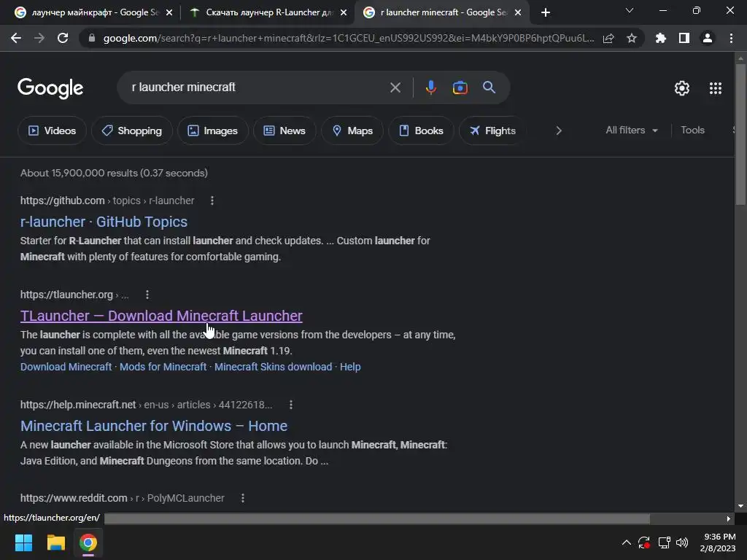
Task: Open the Chrome side panel
Action: (x=684, y=38)
